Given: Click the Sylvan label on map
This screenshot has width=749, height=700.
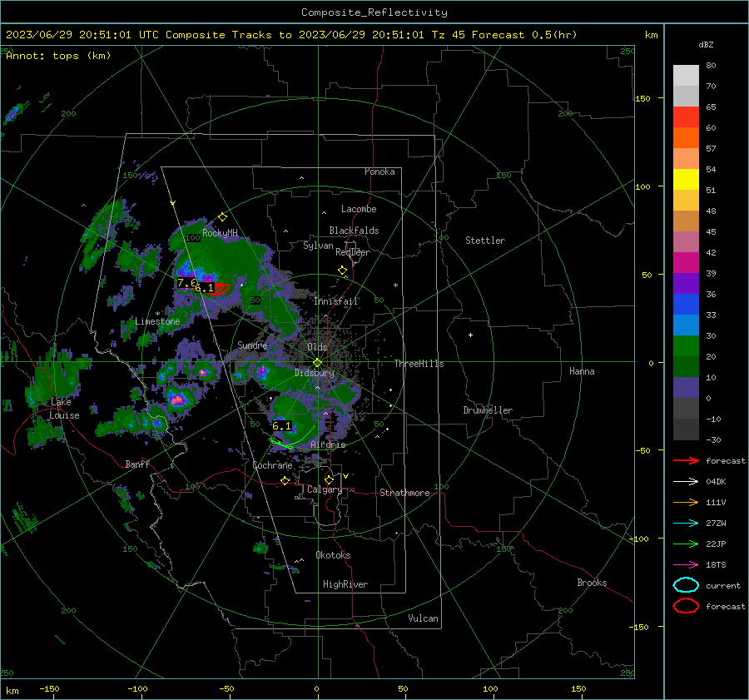Looking at the screenshot, I should point(318,246).
